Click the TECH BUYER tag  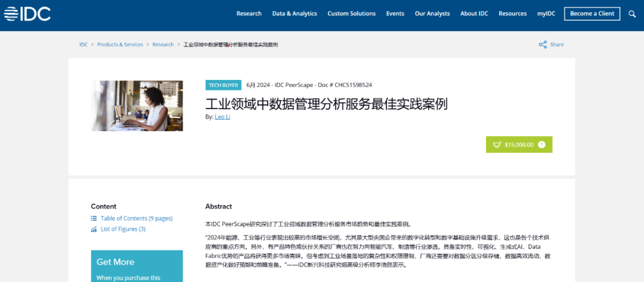click(x=224, y=85)
